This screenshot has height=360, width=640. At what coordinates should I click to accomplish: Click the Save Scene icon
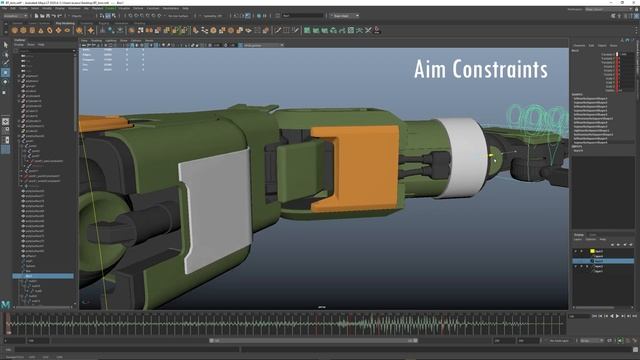pos(48,16)
